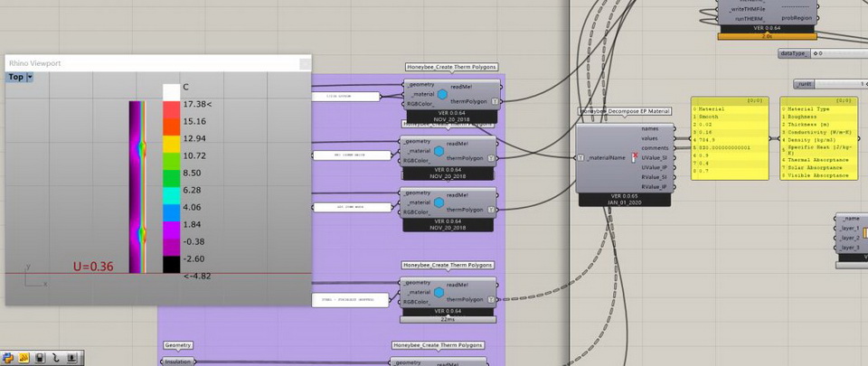This screenshot has height=366, width=868.
Task: Open the Rhino Viewport window menu button
Action: (x=305, y=63)
